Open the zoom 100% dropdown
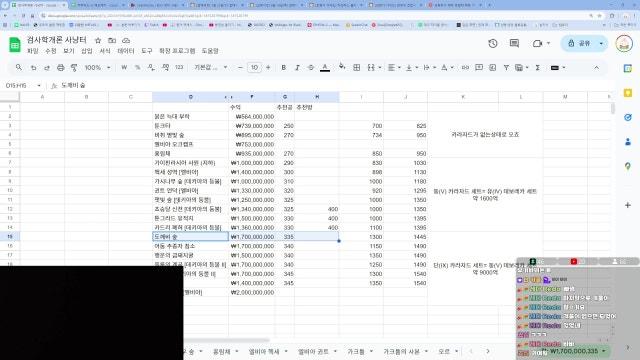Screen dimensions: 640x360 click(97, 68)
